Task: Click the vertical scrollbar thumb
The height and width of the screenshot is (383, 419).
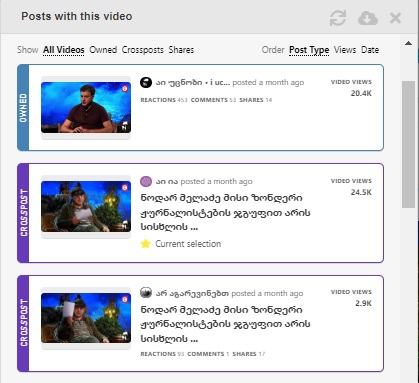Action: [408, 144]
